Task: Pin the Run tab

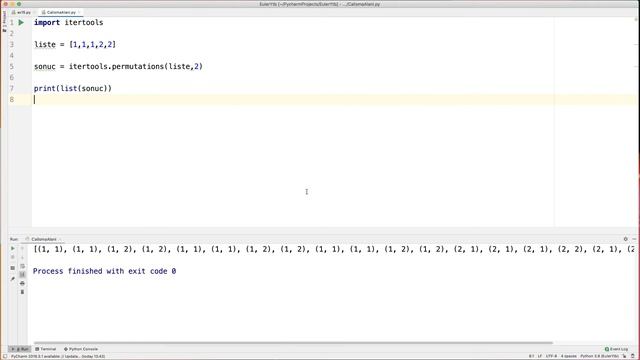Action: click(x=13, y=279)
